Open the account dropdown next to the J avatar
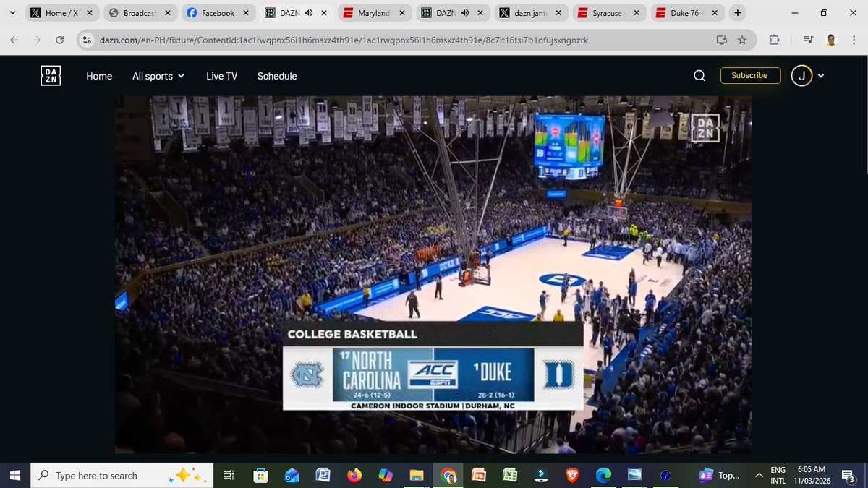The width and height of the screenshot is (868, 488). pyautogui.click(x=821, y=75)
